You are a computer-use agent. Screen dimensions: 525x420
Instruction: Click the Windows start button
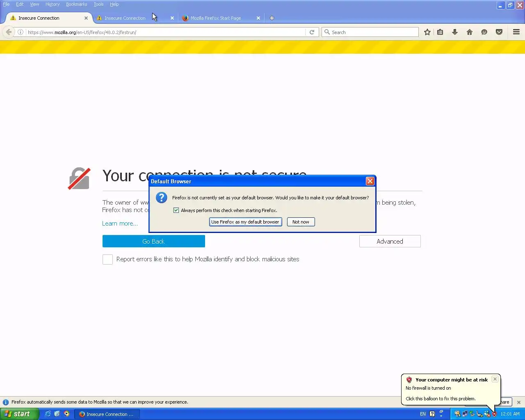click(19, 414)
